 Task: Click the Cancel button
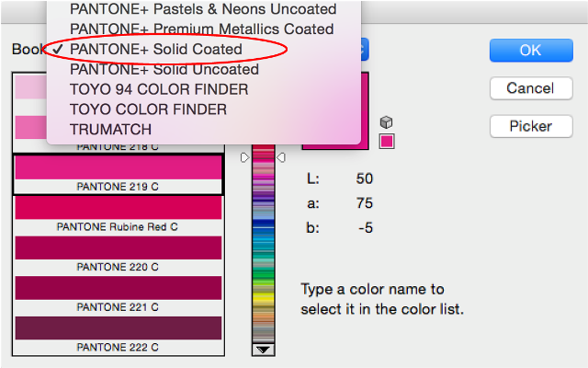pyautogui.click(x=531, y=88)
